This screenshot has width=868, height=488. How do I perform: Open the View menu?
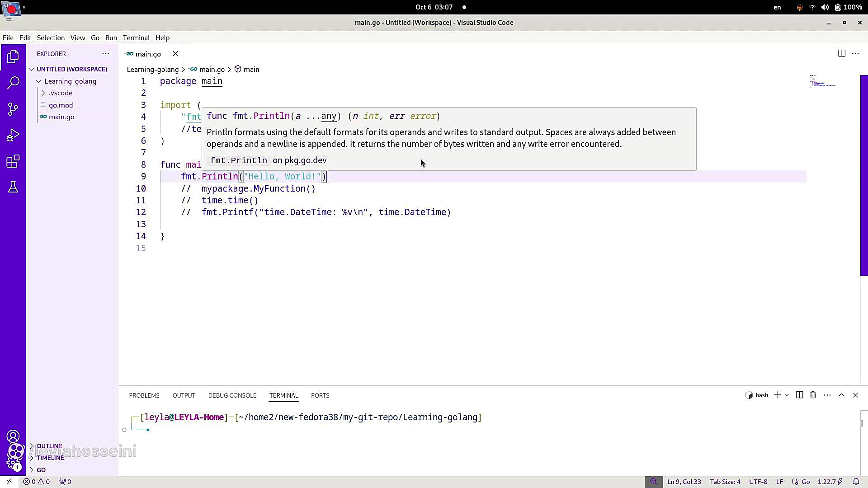[x=78, y=38]
